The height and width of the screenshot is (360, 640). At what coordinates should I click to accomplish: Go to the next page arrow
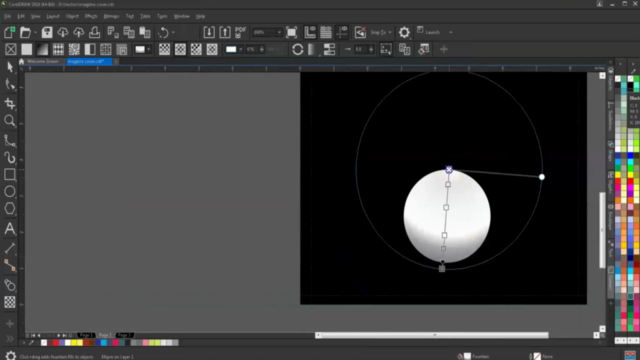59,335
